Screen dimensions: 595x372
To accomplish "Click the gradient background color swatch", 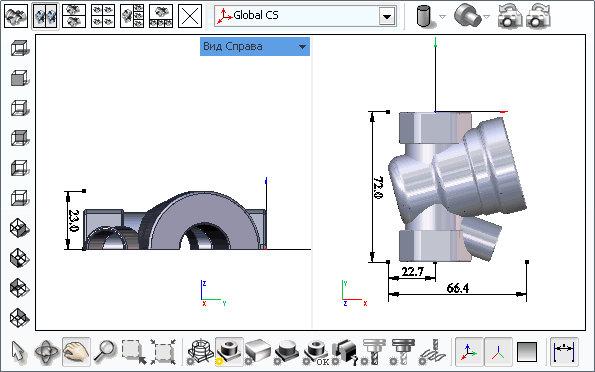I will click(x=527, y=352).
